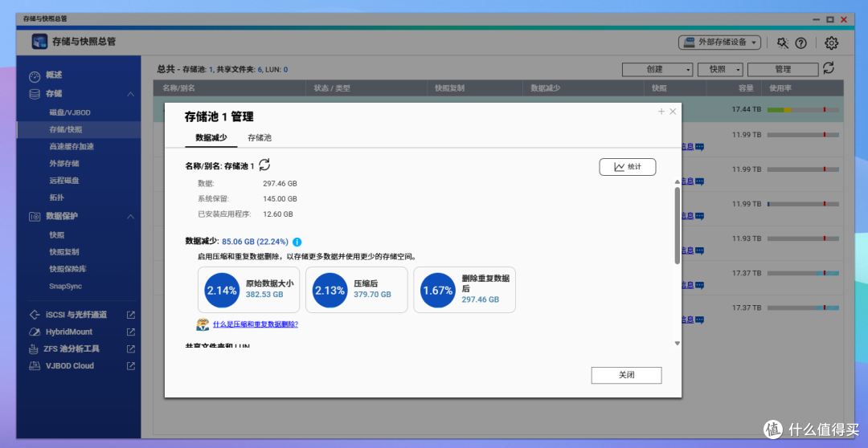
Task: Click the dialog scroll up arrow
Action: [x=677, y=182]
